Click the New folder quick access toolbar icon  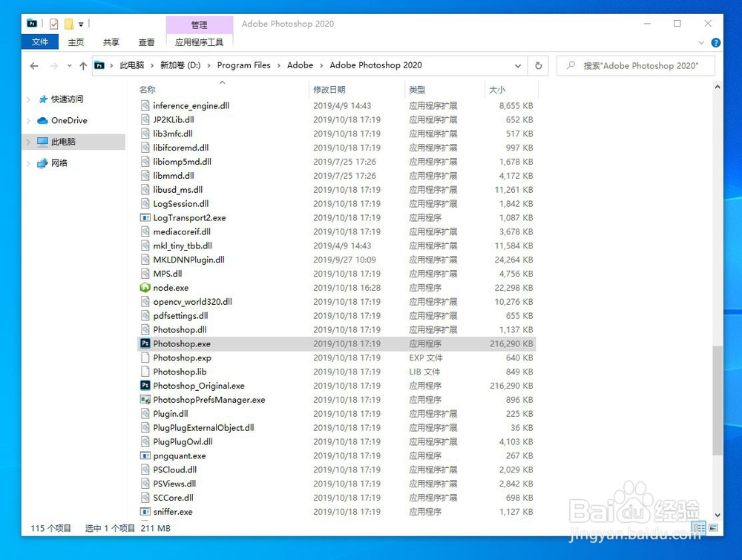[x=69, y=24]
